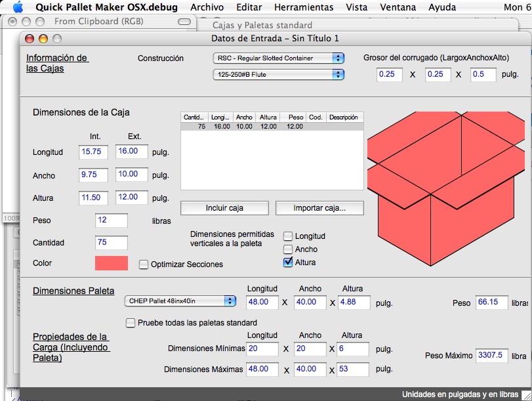Click the Propiedades de la Carga heading

pyautogui.click(x=72, y=347)
